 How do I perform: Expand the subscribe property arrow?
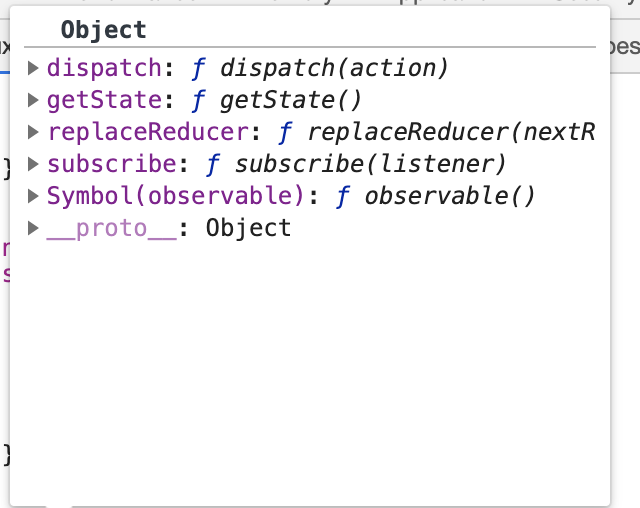click(33, 164)
